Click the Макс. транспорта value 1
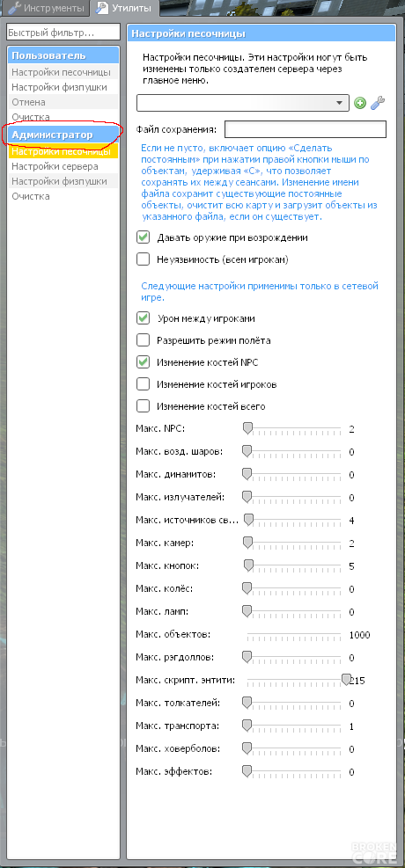The width and height of the screenshot is (405, 868). point(352,726)
